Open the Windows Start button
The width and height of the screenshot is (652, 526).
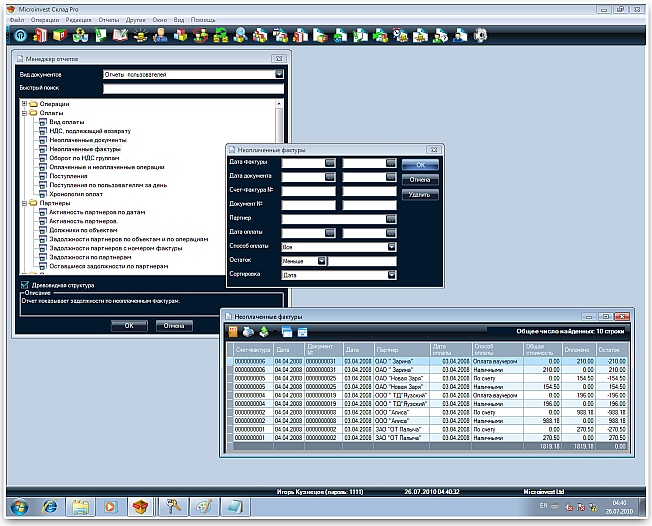[19, 507]
